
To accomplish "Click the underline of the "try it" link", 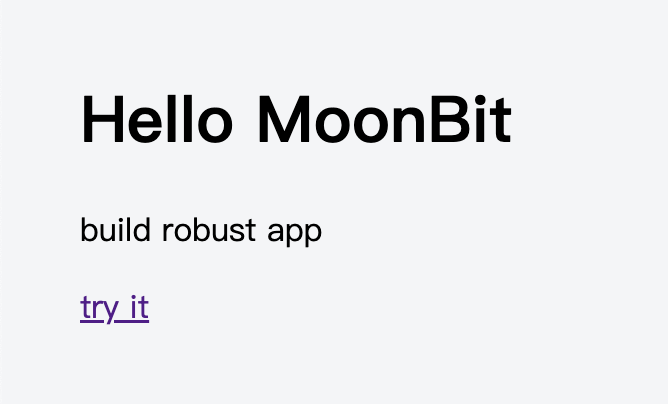I will click(114, 321).
